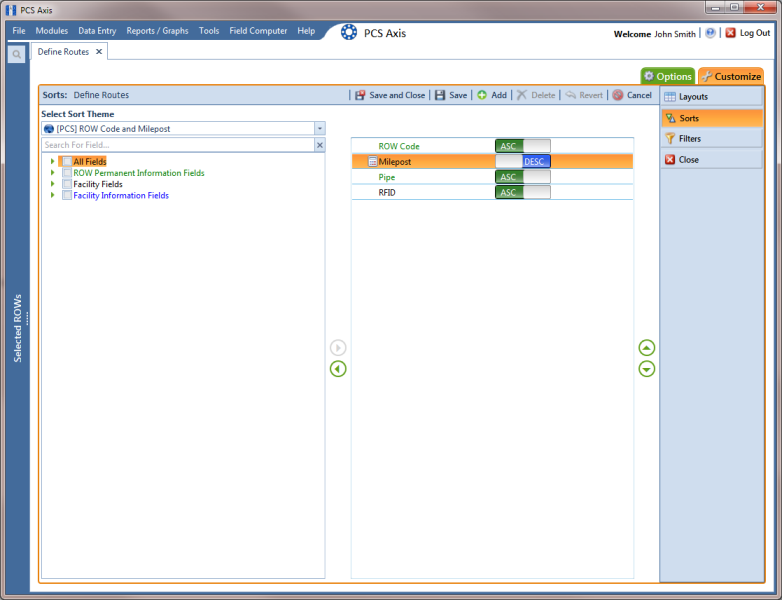This screenshot has width=782, height=600.
Task: Open the File menu
Action: click(x=18, y=31)
